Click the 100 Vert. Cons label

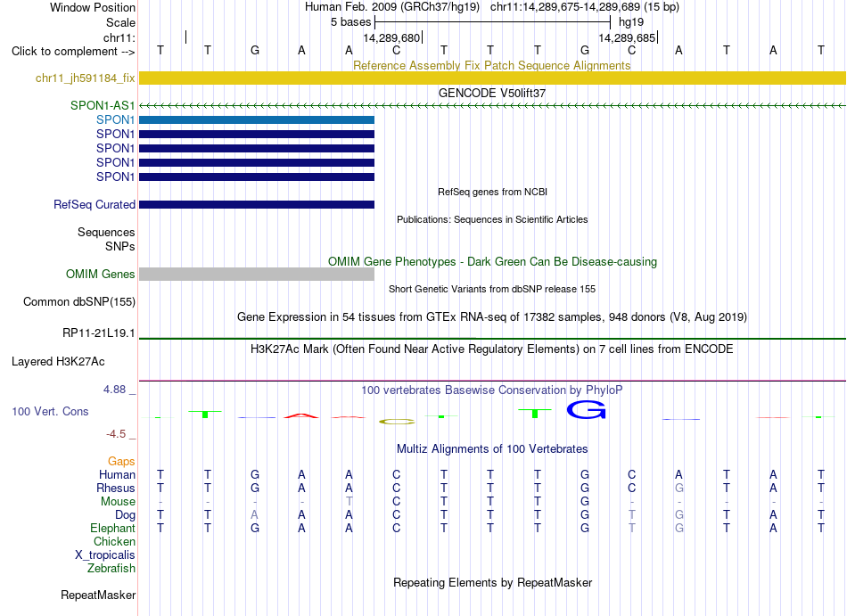click(x=50, y=411)
